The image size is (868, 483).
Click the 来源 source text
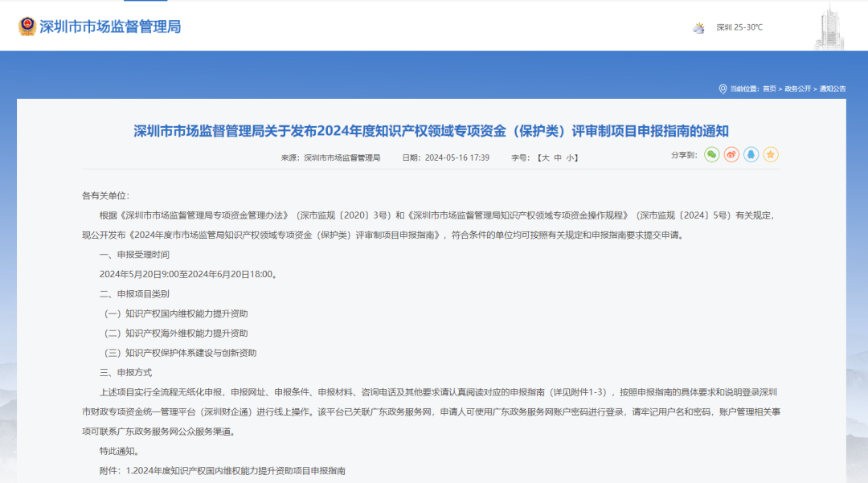pyautogui.click(x=330, y=158)
